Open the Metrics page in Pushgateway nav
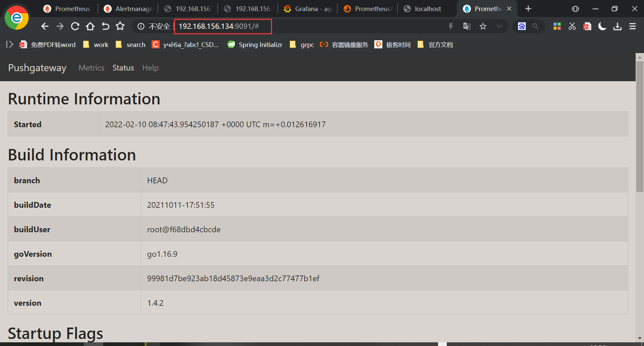The width and height of the screenshot is (644, 346). pyautogui.click(x=91, y=67)
